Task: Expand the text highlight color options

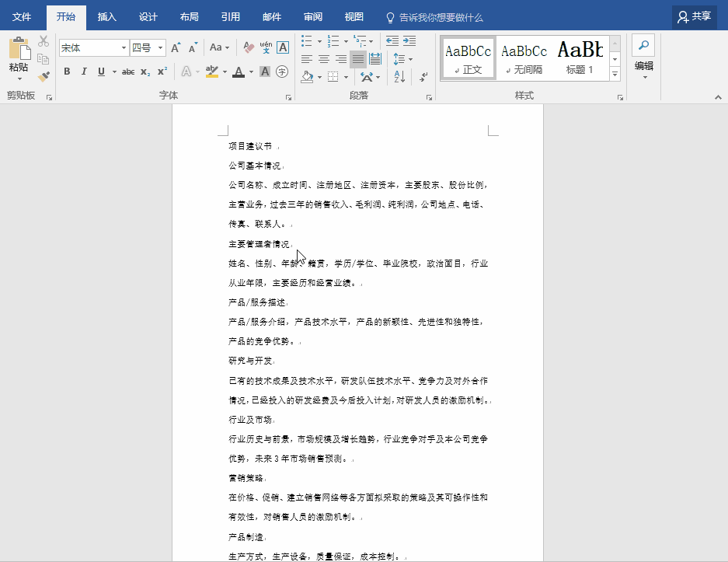Action: pyautogui.click(x=225, y=72)
